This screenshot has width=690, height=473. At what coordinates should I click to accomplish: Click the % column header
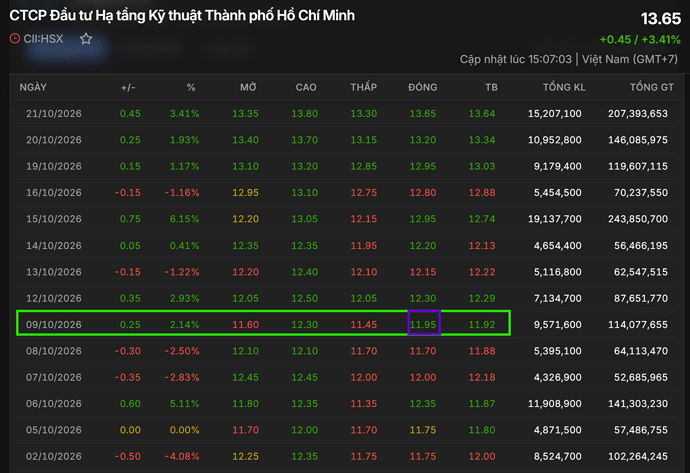[191, 87]
